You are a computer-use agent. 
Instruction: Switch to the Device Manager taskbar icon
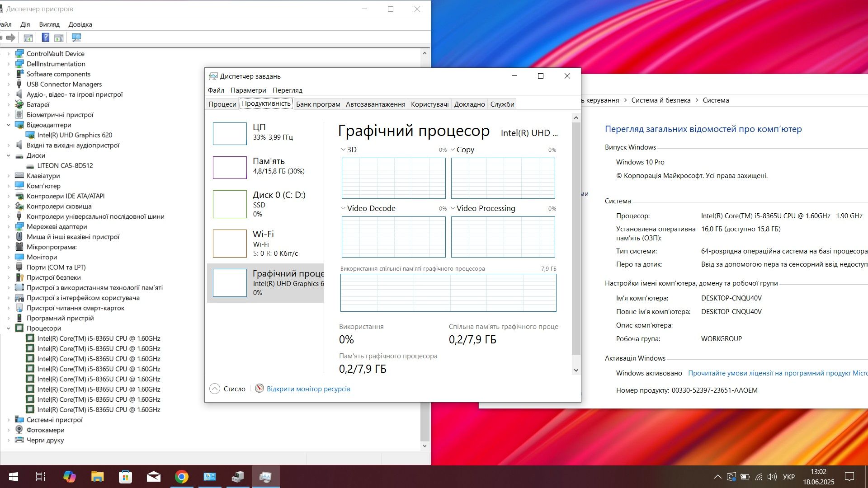(238, 477)
